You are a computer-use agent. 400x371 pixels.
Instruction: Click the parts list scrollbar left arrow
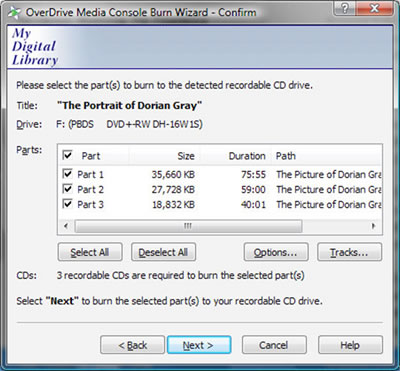point(66,226)
